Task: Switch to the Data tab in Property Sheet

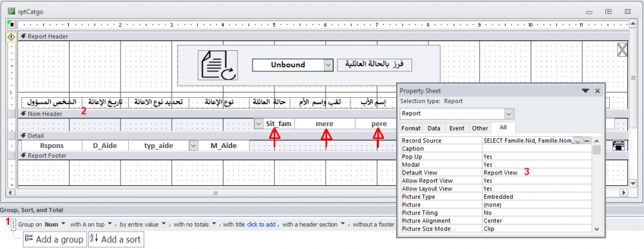Action: tap(433, 129)
